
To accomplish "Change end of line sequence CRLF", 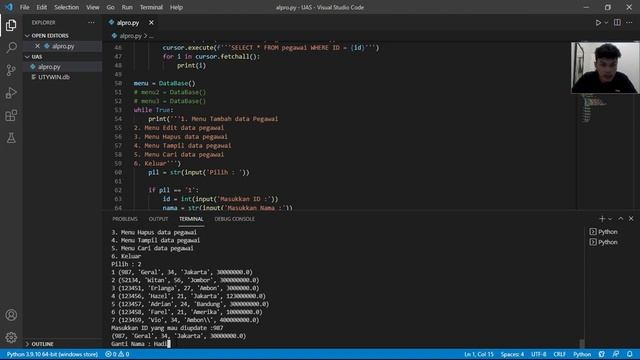I will click(559, 354).
